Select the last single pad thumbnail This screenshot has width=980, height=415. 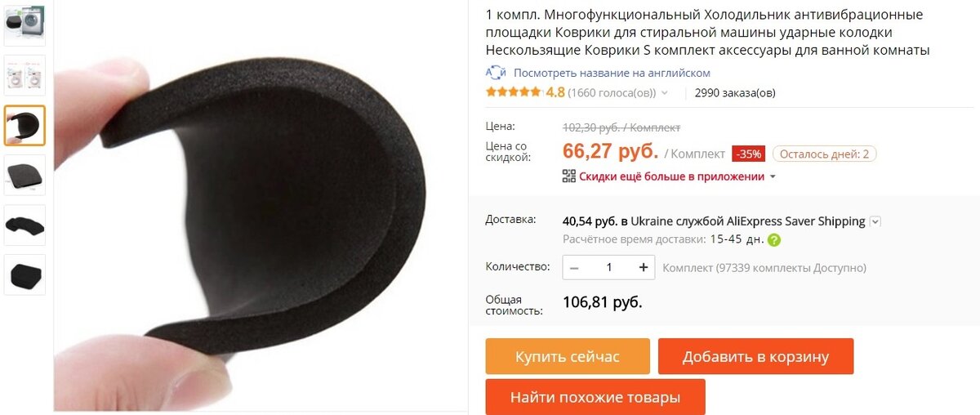click(x=25, y=274)
